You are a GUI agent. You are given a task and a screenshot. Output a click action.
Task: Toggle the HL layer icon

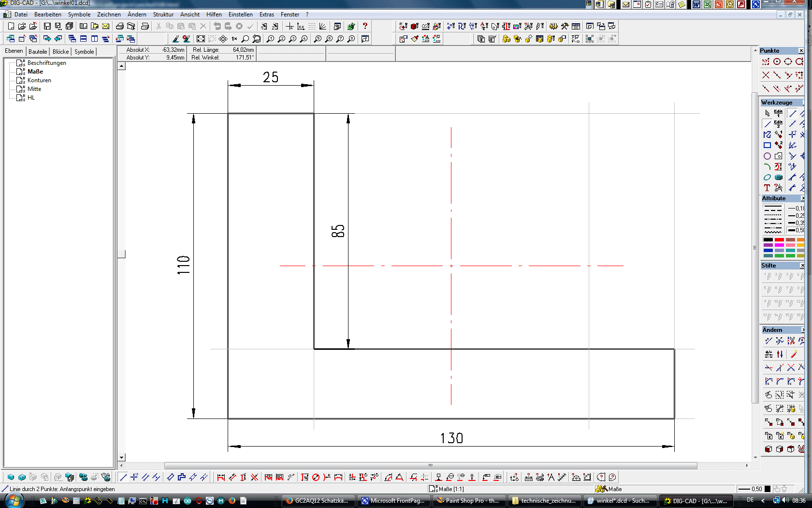tap(20, 98)
